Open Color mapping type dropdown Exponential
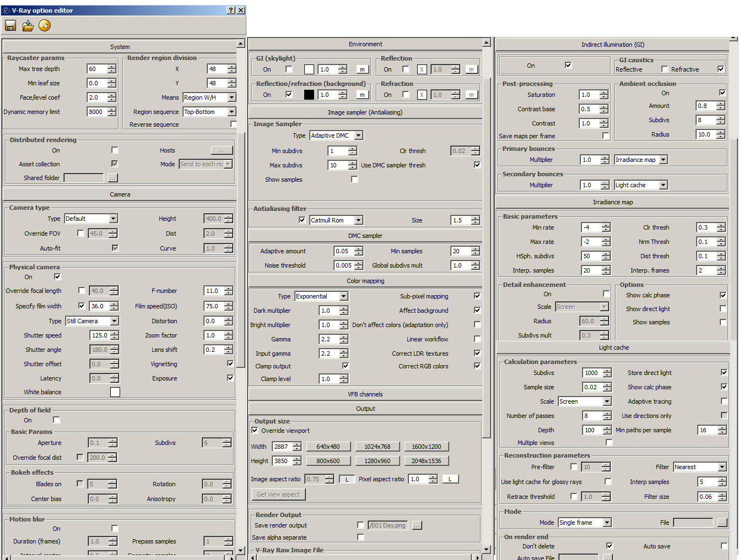The width and height of the screenshot is (739, 560). pyautogui.click(x=321, y=296)
